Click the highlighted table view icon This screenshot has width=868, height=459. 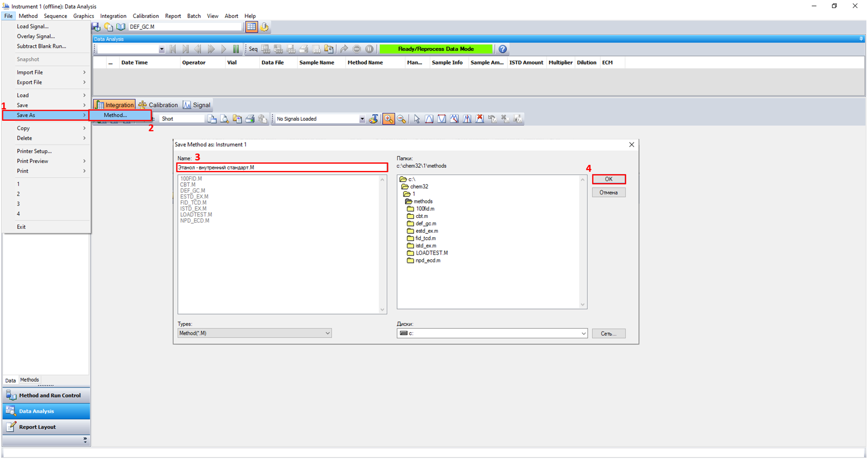251,27
